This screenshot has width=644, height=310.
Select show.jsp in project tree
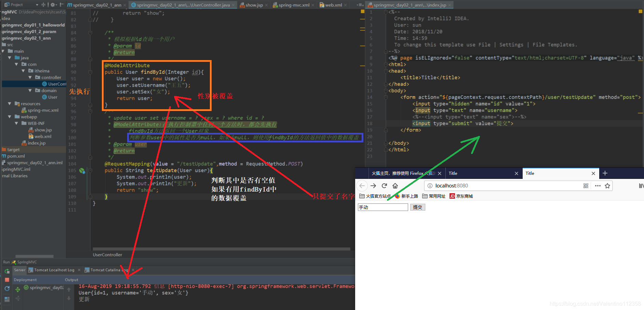(40, 130)
